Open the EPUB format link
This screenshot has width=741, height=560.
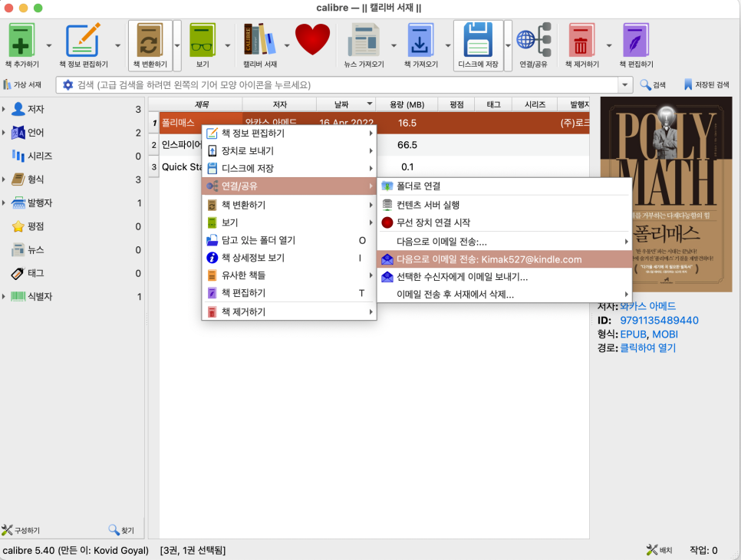(x=634, y=334)
